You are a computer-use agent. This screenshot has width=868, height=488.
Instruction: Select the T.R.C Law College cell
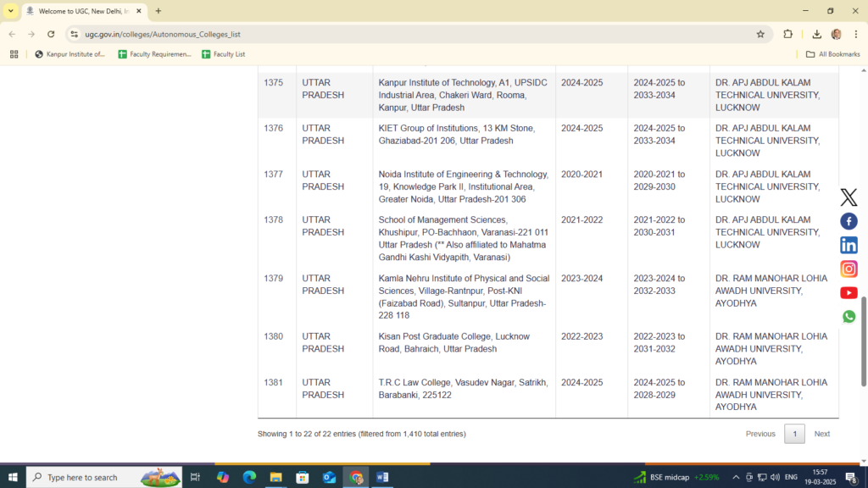464,395
